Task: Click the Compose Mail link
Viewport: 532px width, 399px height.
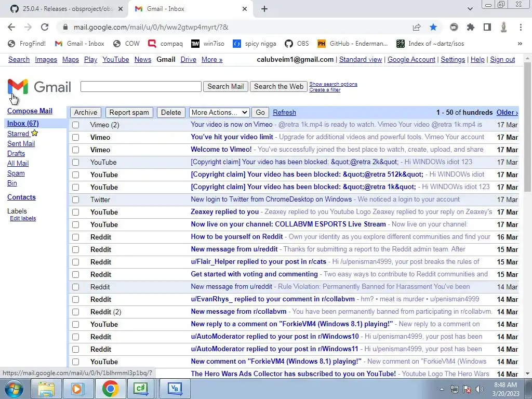Action: 30,111
